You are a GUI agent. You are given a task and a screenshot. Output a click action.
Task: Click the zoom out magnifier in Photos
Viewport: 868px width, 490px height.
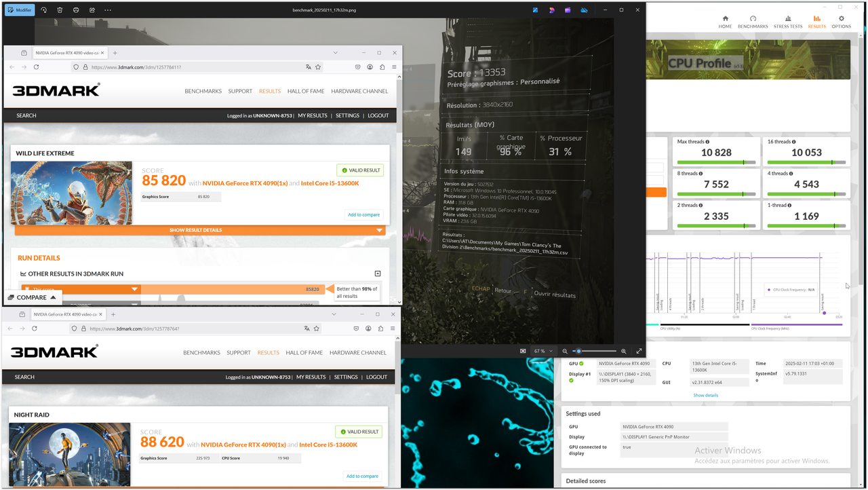tap(565, 351)
